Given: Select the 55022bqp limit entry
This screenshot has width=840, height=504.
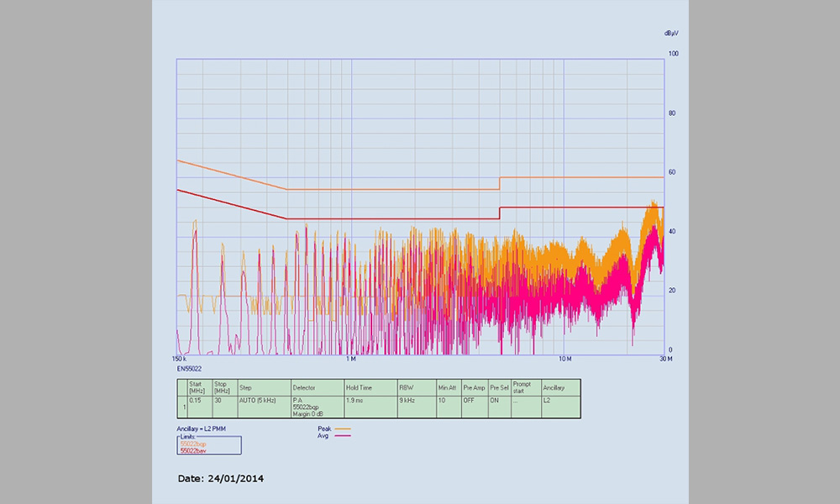Looking at the screenshot, I should [x=193, y=444].
